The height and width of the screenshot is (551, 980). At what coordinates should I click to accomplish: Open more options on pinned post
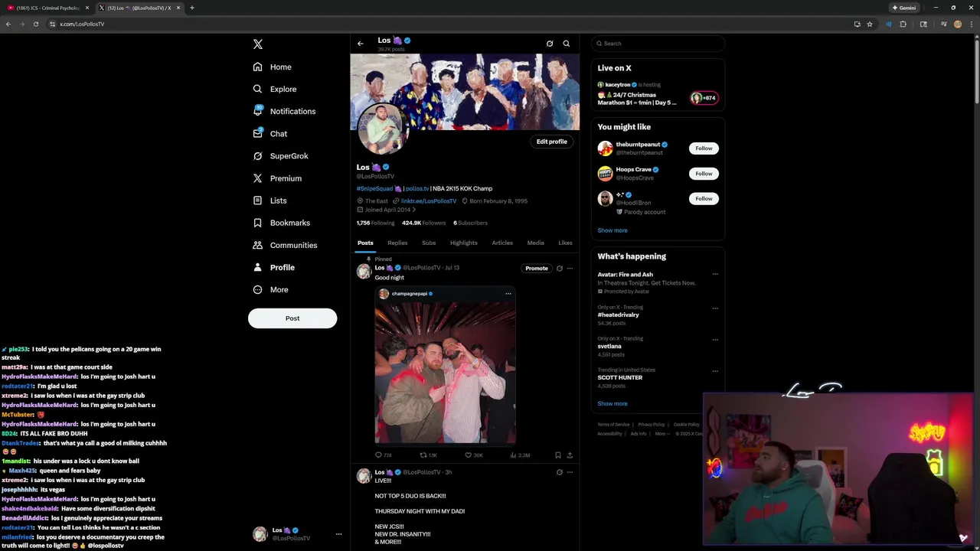pos(570,269)
